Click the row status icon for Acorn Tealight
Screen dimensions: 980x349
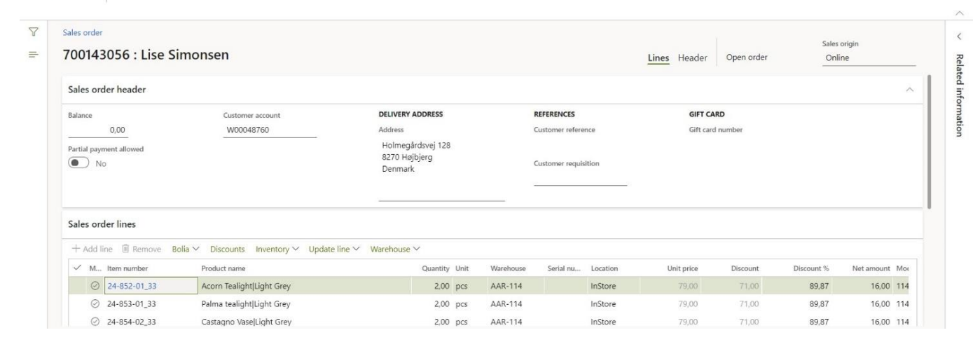pos(95,286)
